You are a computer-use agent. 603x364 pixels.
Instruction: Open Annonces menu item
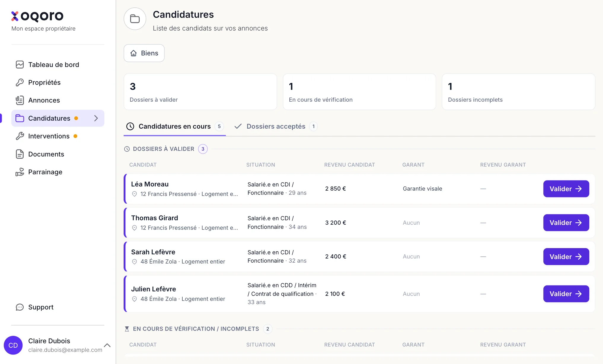(x=58, y=100)
